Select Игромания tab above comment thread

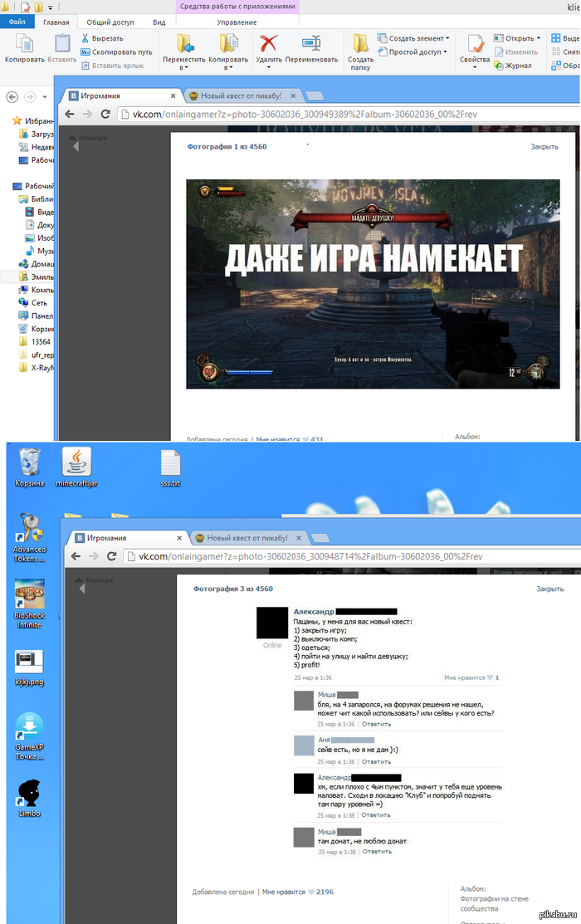125,537
